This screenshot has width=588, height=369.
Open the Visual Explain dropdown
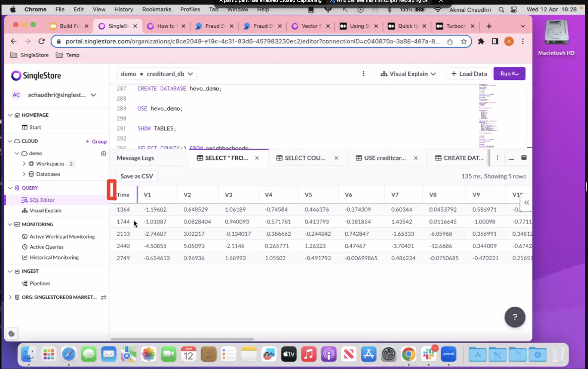(x=408, y=74)
